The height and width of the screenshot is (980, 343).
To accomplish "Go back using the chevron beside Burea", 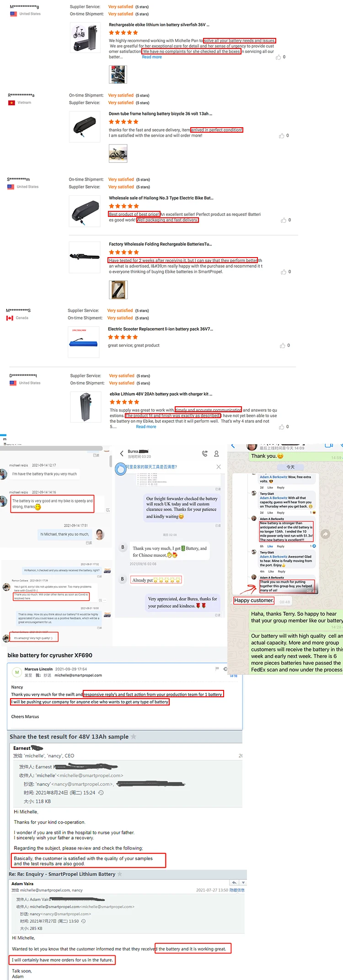I will pos(122,453).
